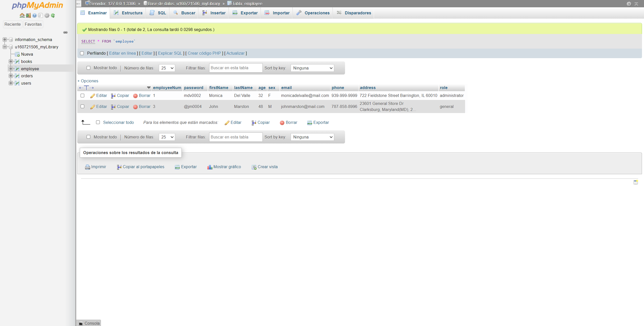Click the Mostrar gráfico chart icon
This screenshot has width=644, height=326.
coord(210,167)
